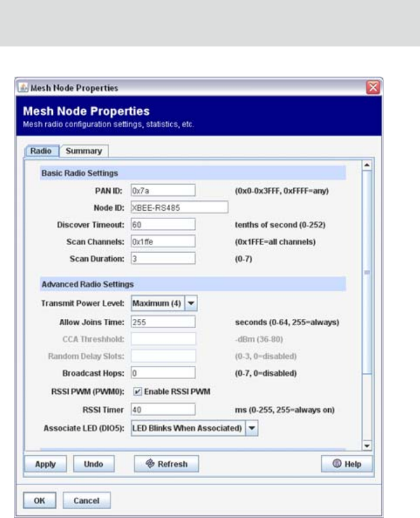Click the Advanced Radio Settings header
This screenshot has height=518, width=420.
(193, 284)
